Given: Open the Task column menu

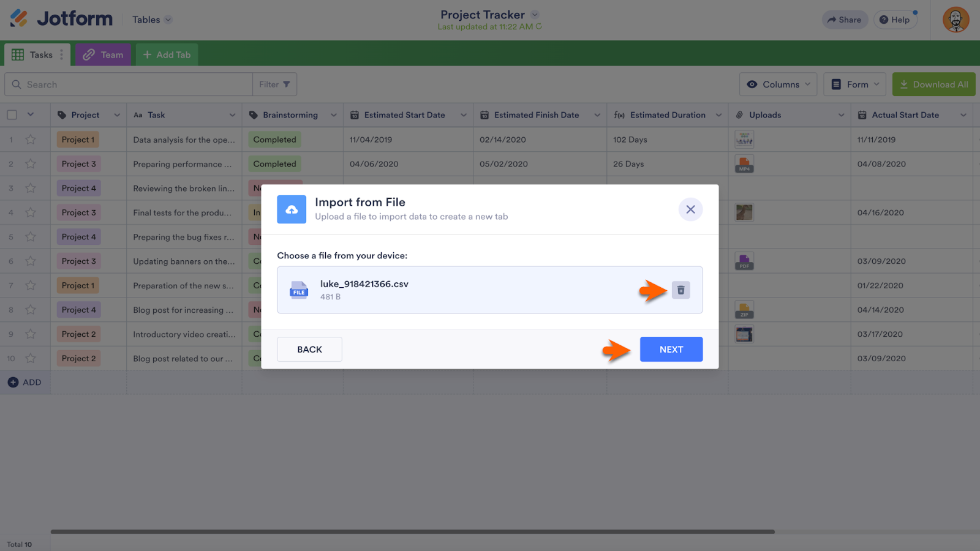Looking at the screenshot, I should (232, 115).
